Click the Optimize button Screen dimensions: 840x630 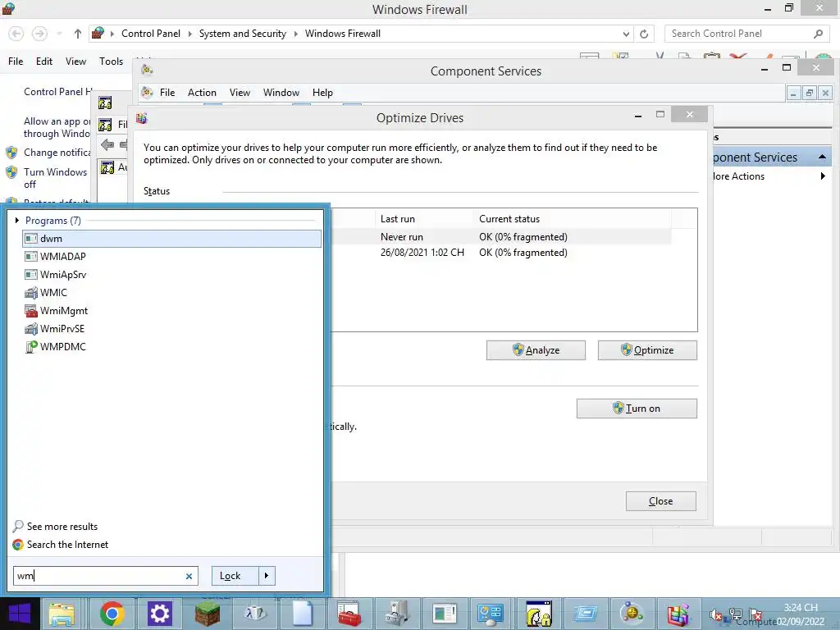(647, 350)
